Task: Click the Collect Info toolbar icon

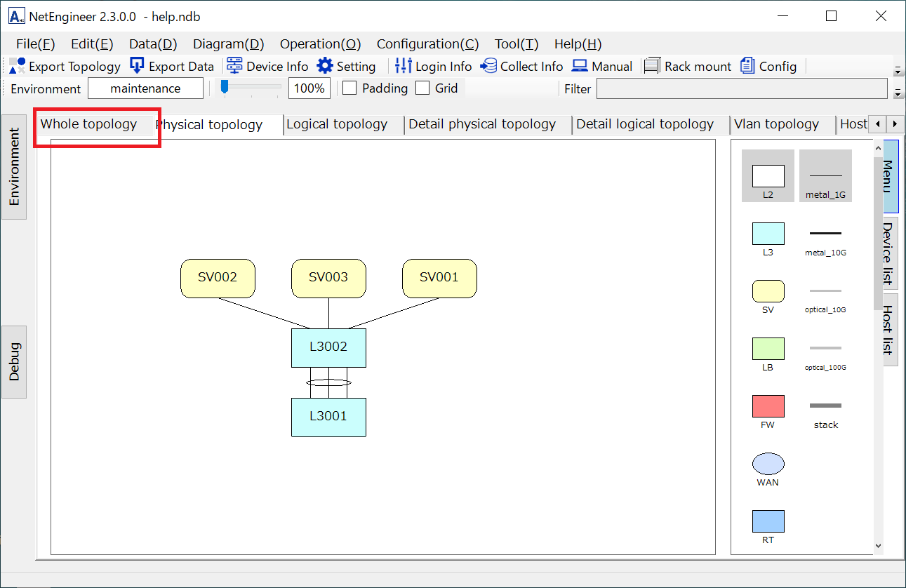Action: pos(488,66)
